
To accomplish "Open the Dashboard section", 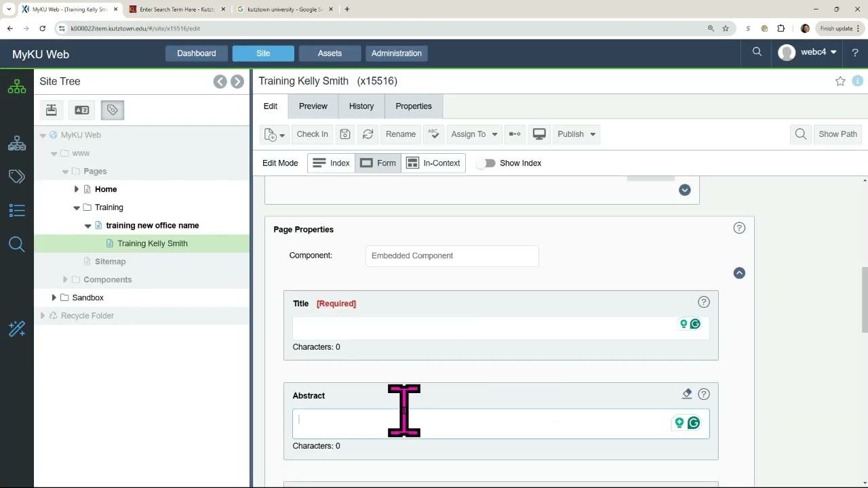I will (197, 54).
